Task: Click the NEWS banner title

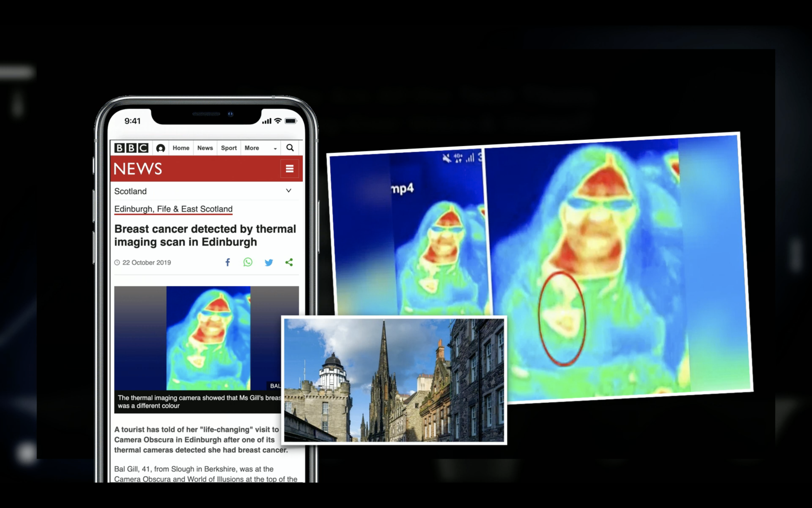Action: [138, 169]
